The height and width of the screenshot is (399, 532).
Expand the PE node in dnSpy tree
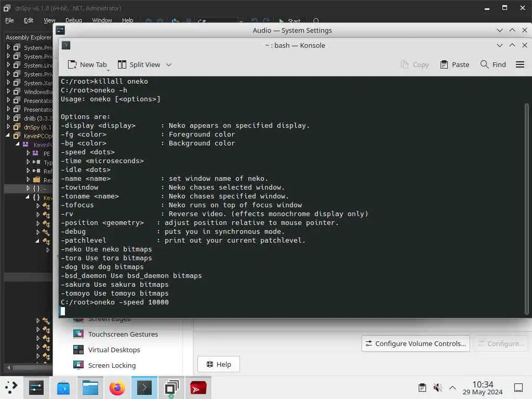[28, 153]
